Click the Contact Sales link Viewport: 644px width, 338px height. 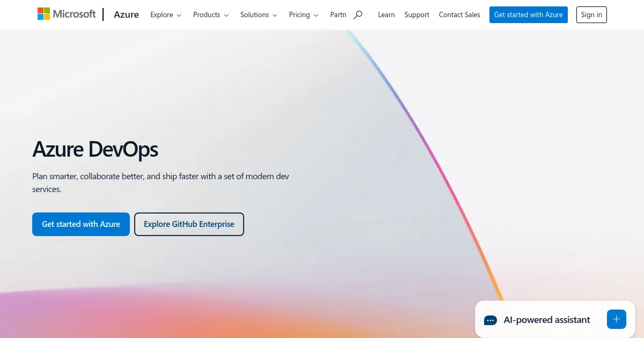459,15
